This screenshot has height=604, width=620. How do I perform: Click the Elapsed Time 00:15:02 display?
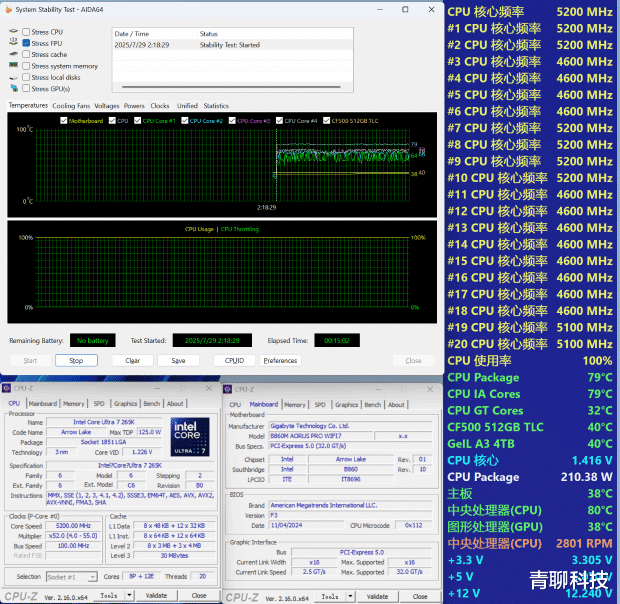[x=337, y=340]
